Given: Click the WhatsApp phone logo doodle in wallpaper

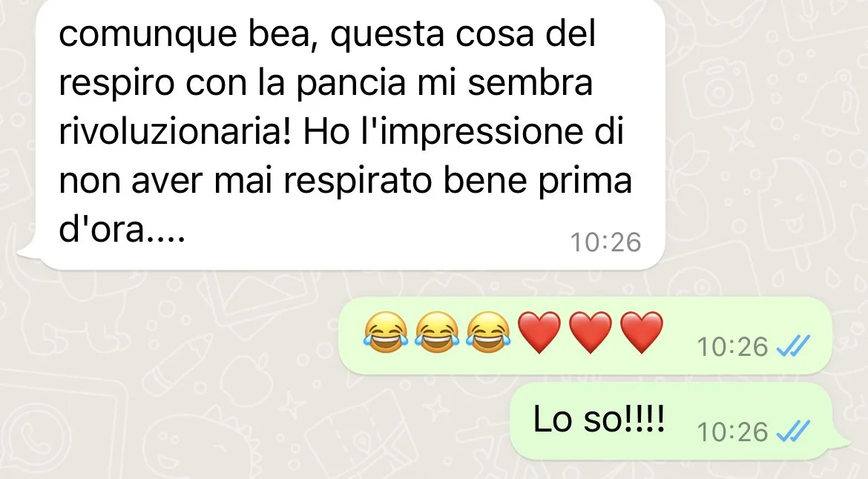Looking at the screenshot, I should 38,438.
